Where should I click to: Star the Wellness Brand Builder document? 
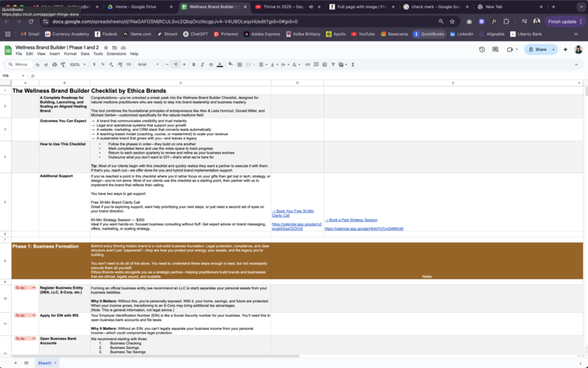coord(107,47)
